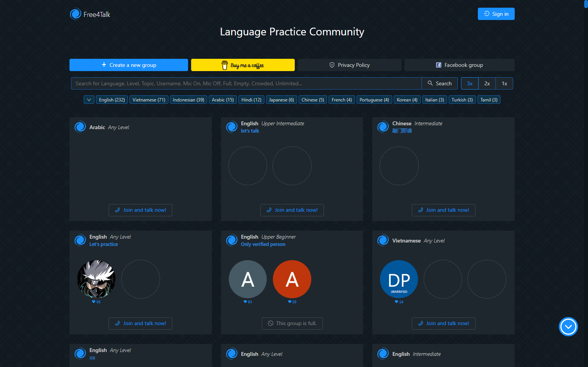Click the shield icon beside Privacy Policy
The height and width of the screenshot is (367, 588).
coord(332,65)
